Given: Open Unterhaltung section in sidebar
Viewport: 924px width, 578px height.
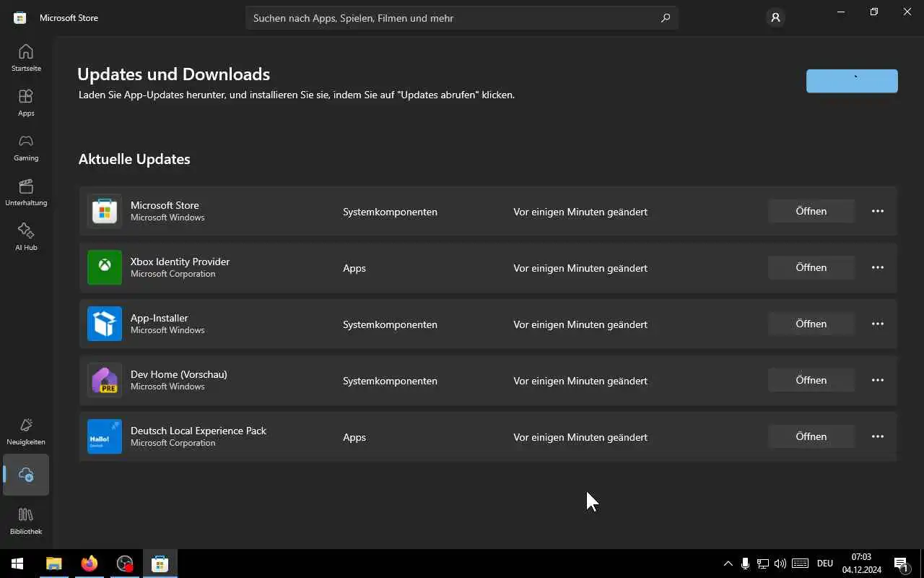Looking at the screenshot, I should [x=26, y=192].
